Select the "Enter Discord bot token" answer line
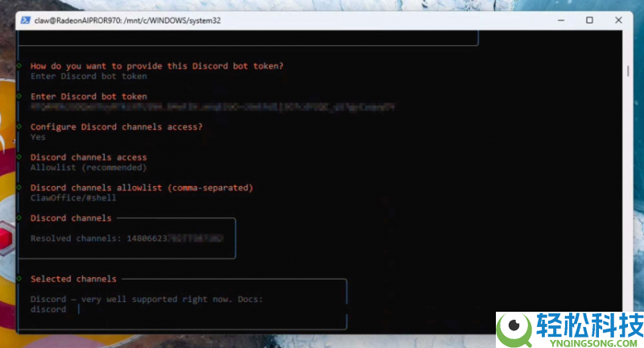The image size is (644, 348). coord(89,76)
